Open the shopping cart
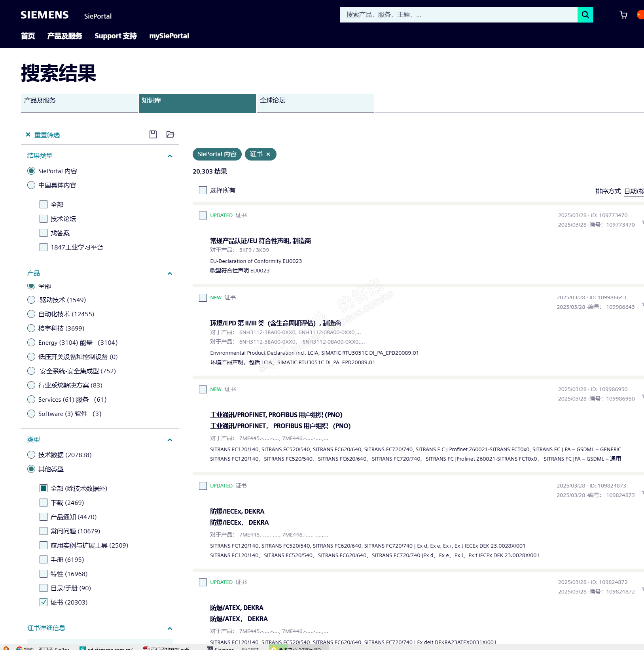Screen dimensions: 644x650 pyautogui.click(x=623, y=15)
